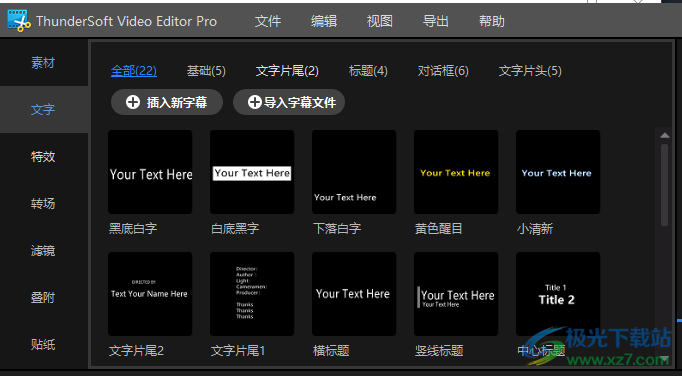Click the scrollbar up arrow

[665, 135]
